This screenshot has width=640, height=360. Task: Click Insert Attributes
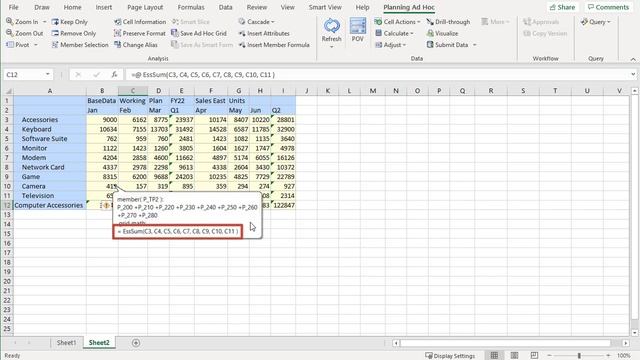tap(264, 33)
